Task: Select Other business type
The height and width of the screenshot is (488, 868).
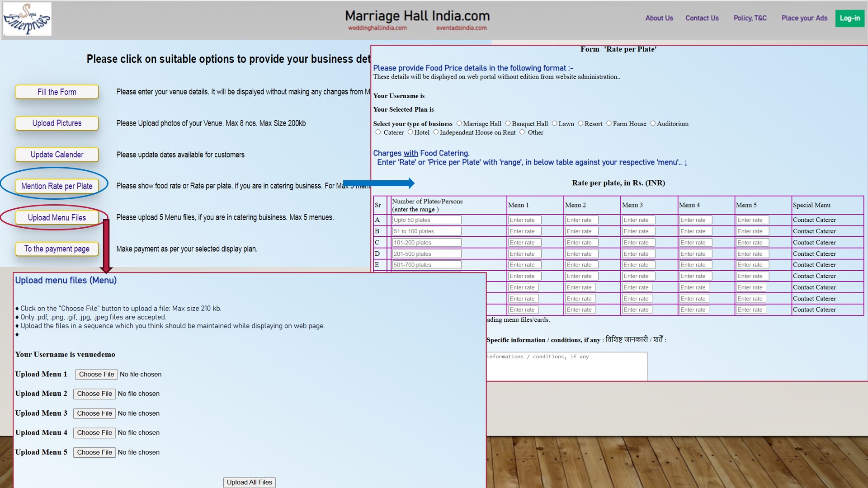Action: point(522,132)
